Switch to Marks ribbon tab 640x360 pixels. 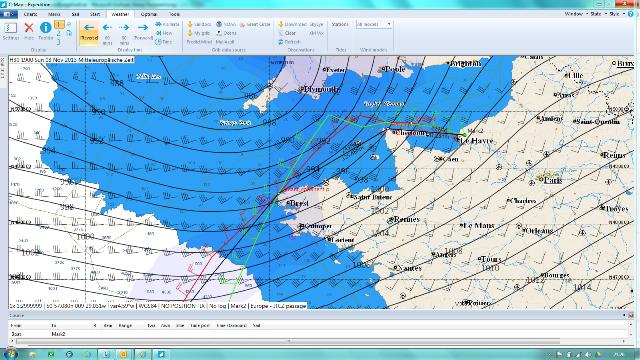click(x=54, y=14)
